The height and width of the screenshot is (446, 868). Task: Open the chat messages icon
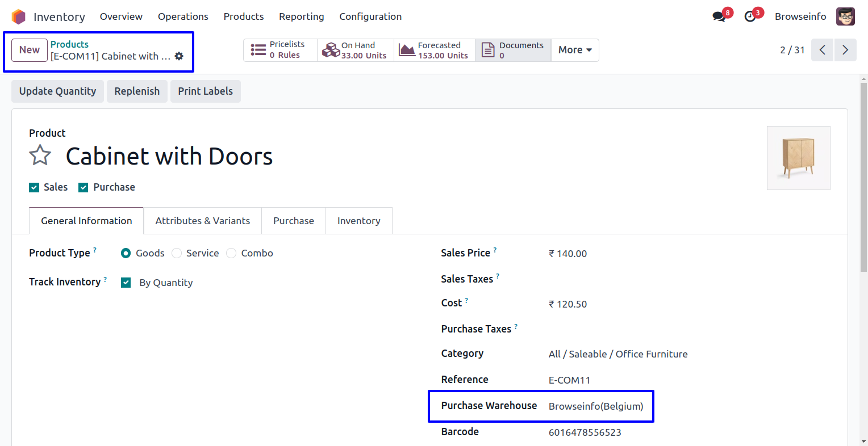[x=719, y=16]
